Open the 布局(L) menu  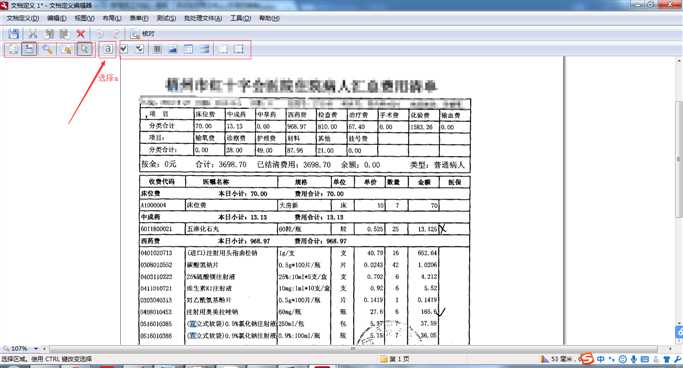click(x=112, y=18)
